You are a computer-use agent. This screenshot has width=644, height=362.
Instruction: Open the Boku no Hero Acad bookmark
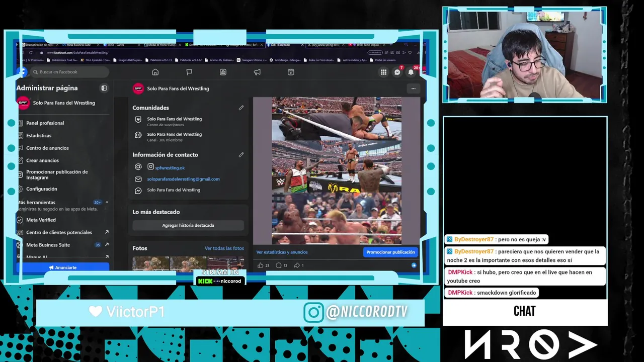(319, 60)
